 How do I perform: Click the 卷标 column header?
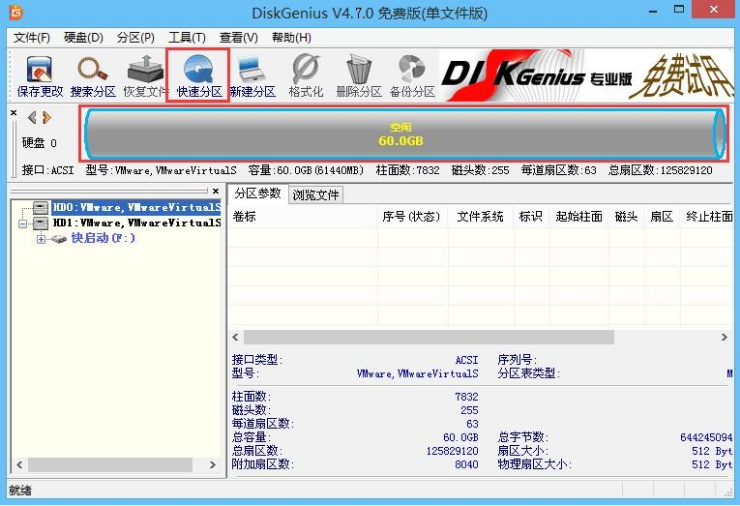point(245,217)
